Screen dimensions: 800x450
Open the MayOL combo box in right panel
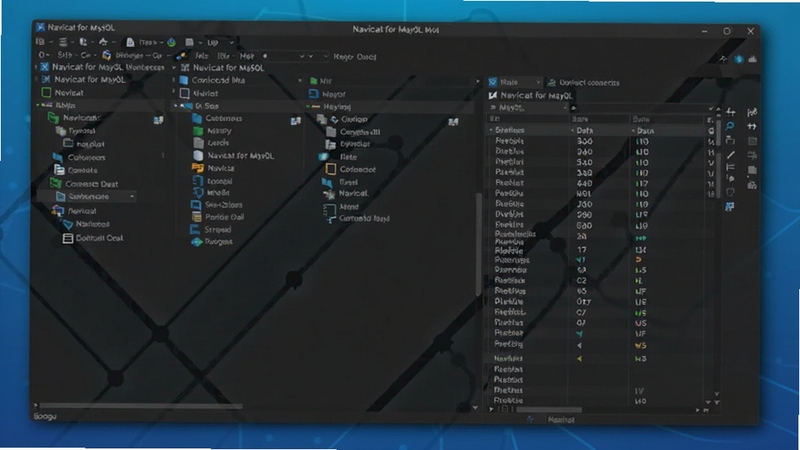coord(528,108)
